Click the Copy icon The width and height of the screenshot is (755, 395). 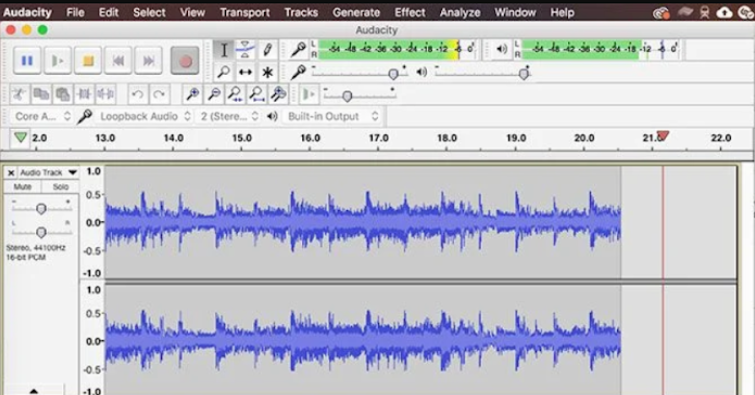41,94
